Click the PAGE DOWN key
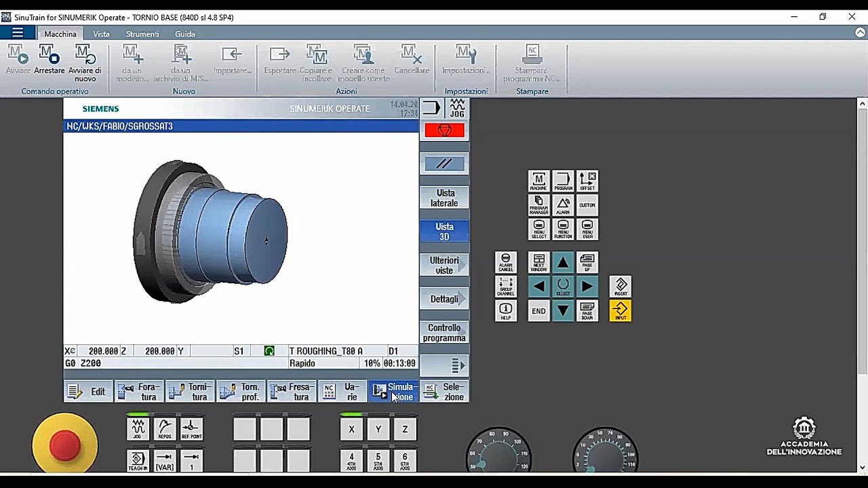 click(587, 310)
